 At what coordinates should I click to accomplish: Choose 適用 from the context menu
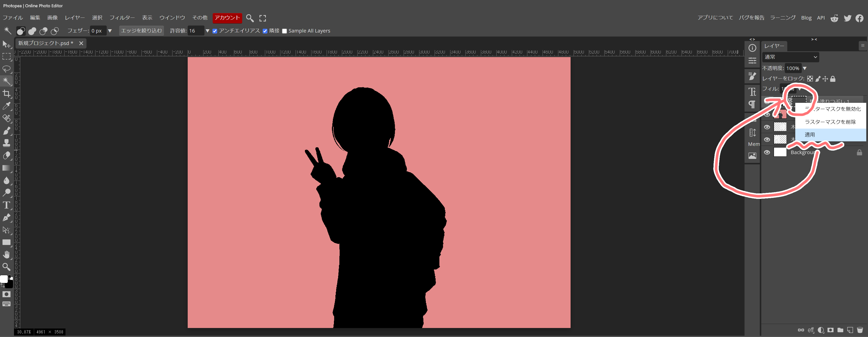pos(810,135)
